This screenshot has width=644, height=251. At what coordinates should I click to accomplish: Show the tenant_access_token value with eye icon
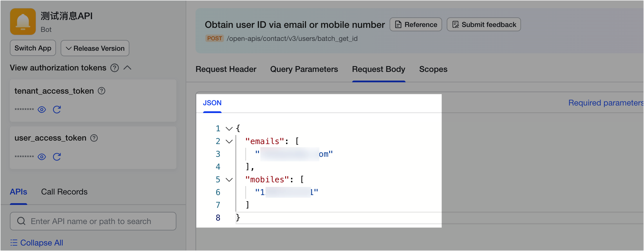click(42, 110)
